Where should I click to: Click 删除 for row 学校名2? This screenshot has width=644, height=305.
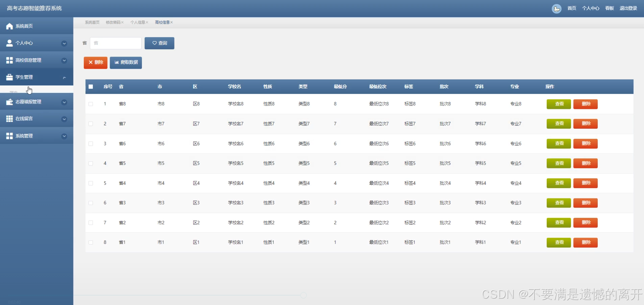586,223
